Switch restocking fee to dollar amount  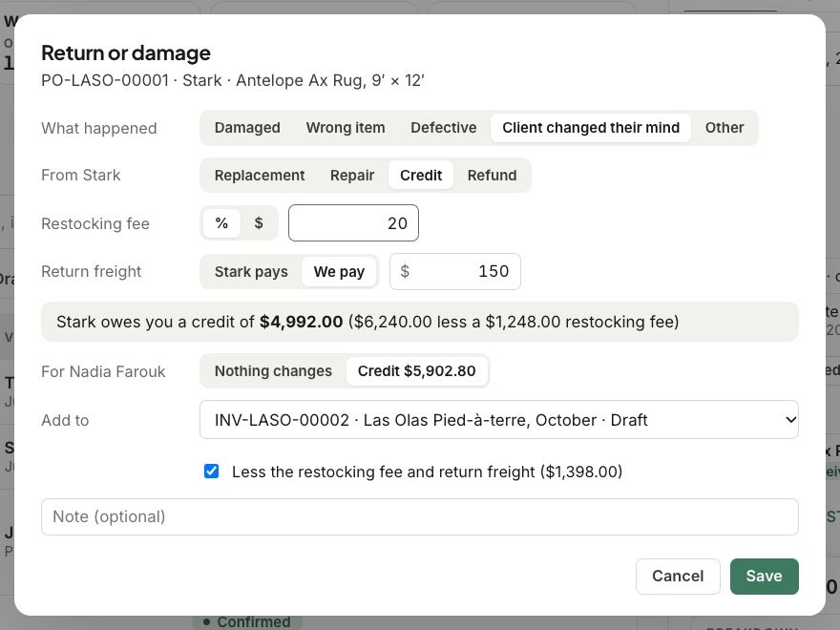click(259, 222)
